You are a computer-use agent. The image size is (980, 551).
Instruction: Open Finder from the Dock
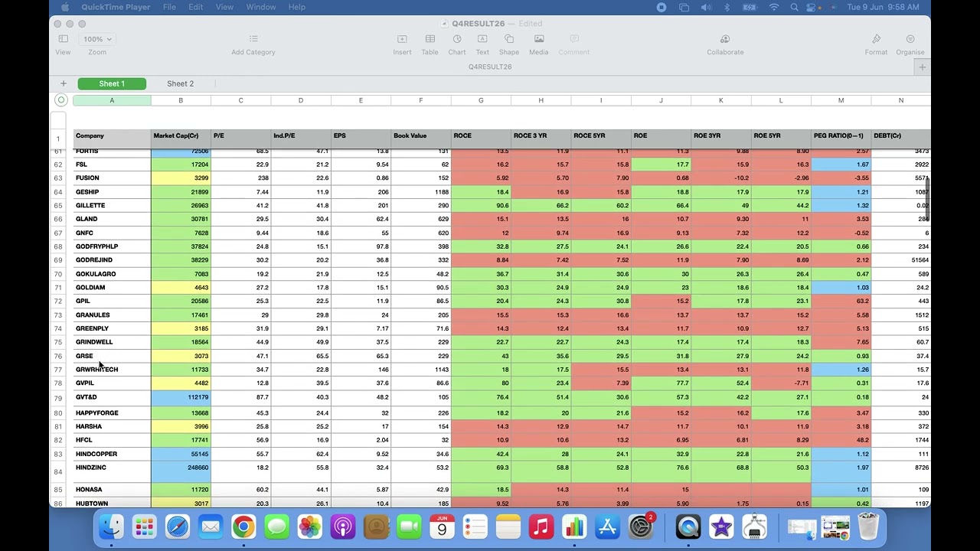pos(112,527)
